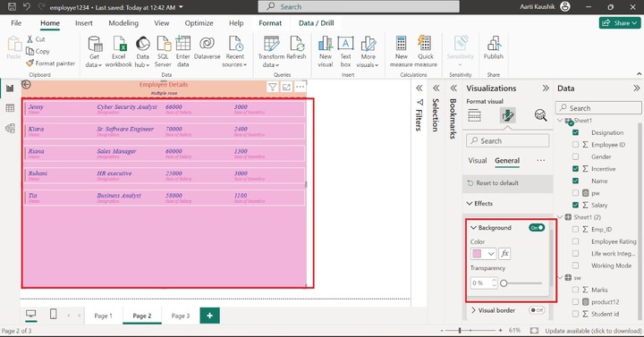644x337 pixels.
Task: Check the Gender field
Action: pyautogui.click(x=575, y=156)
